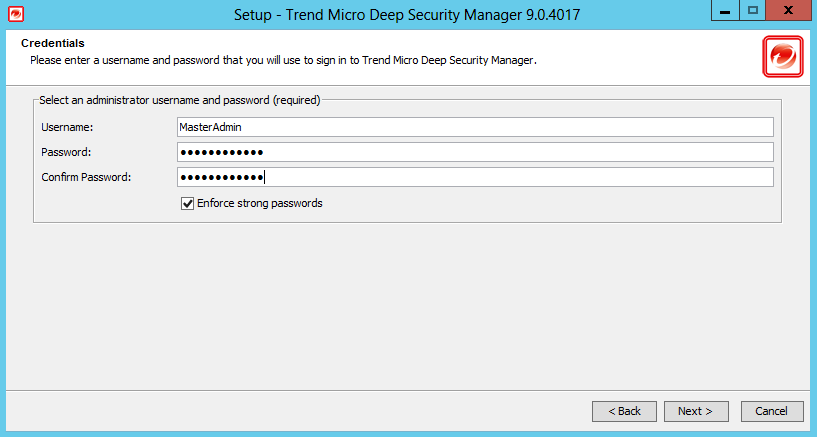
Task: Click inside the Password input field
Action: click(475, 152)
